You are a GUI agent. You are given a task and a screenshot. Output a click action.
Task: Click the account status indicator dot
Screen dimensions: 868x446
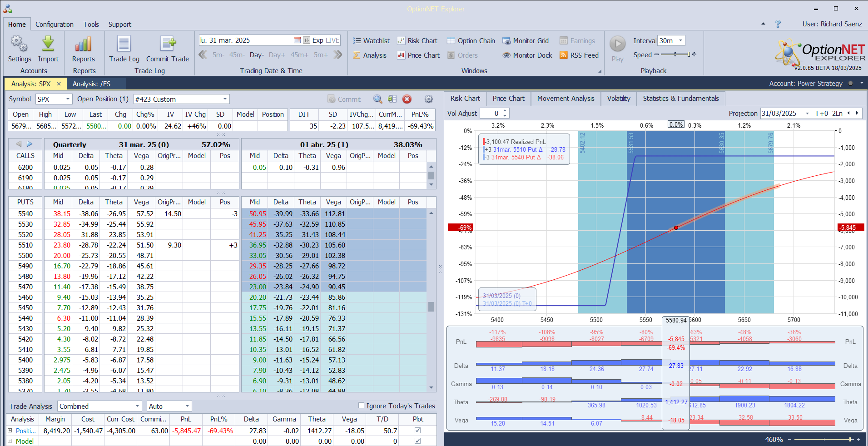pos(850,84)
